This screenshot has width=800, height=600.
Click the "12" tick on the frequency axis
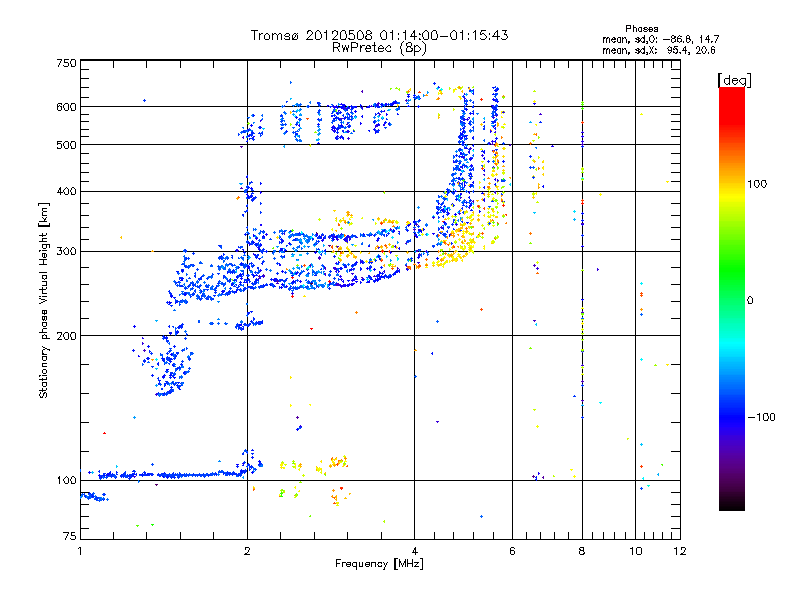tap(679, 551)
